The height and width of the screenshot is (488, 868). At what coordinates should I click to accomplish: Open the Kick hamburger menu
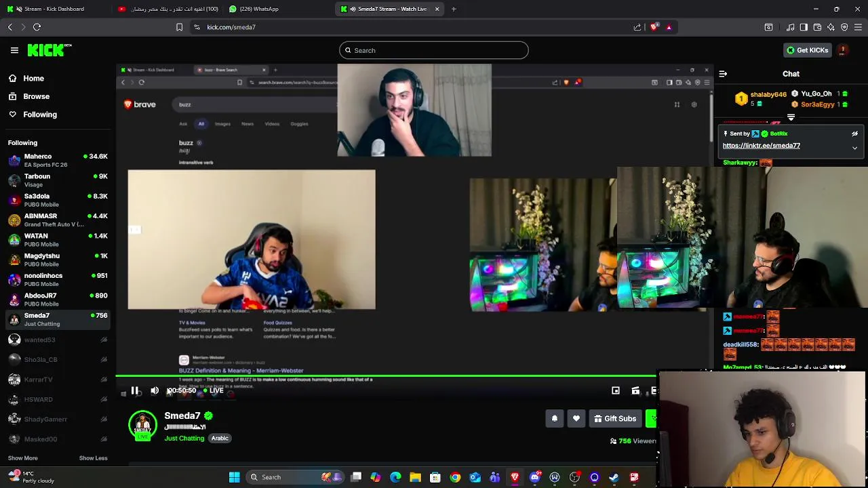coord(14,50)
